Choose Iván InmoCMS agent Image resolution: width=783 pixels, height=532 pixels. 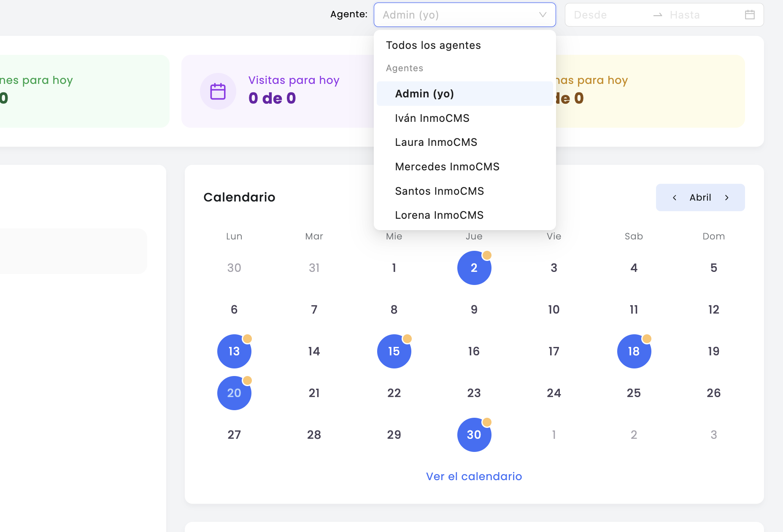coord(464,118)
